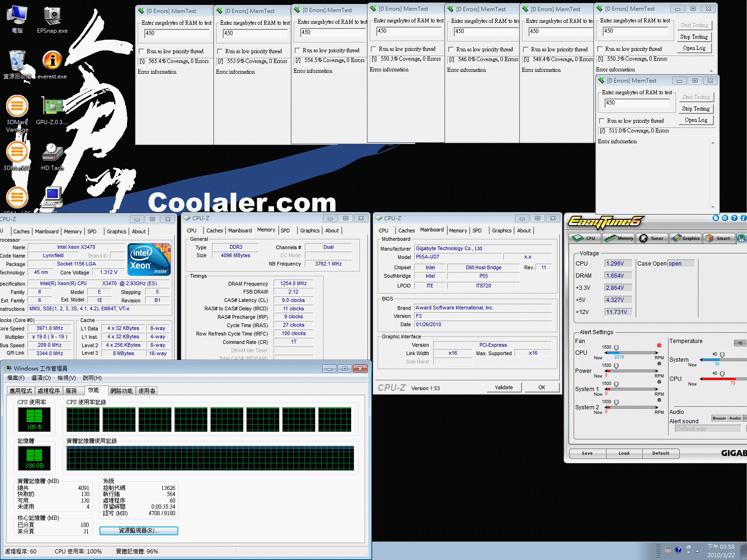
Task: Open the EPSnap.exe desktop icon
Action: (x=52, y=20)
